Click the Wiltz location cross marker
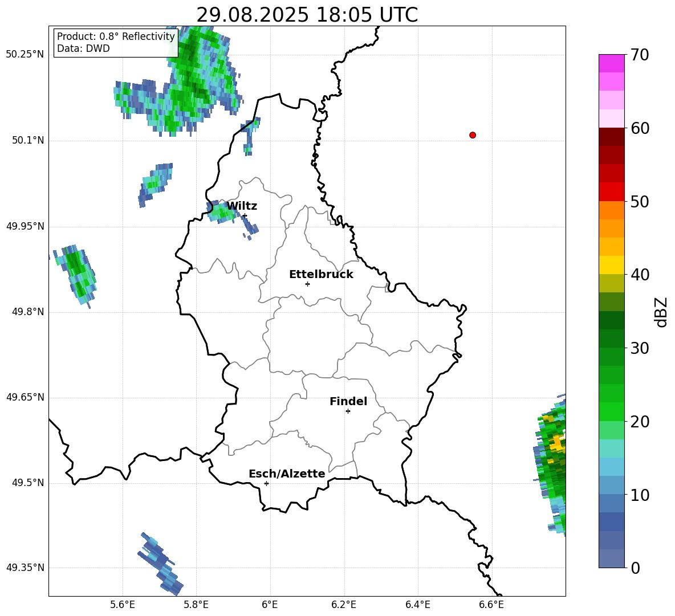The height and width of the screenshot is (616, 675). pyautogui.click(x=245, y=215)
